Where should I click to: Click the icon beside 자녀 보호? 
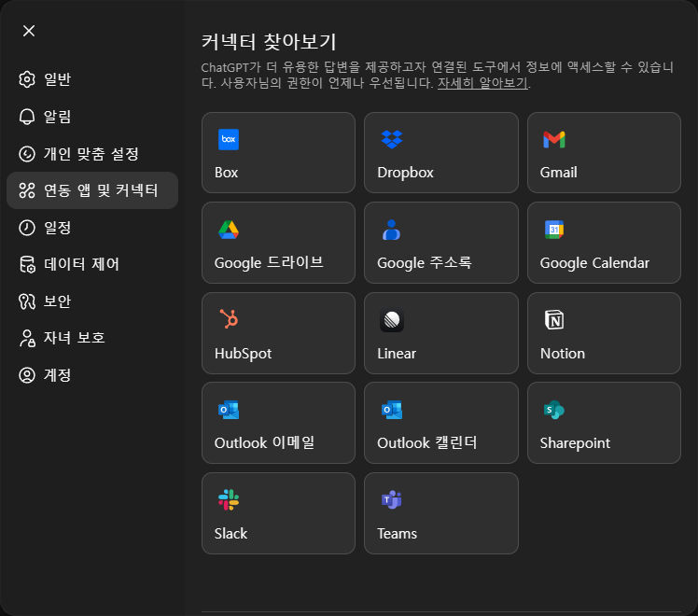[27, 338]
